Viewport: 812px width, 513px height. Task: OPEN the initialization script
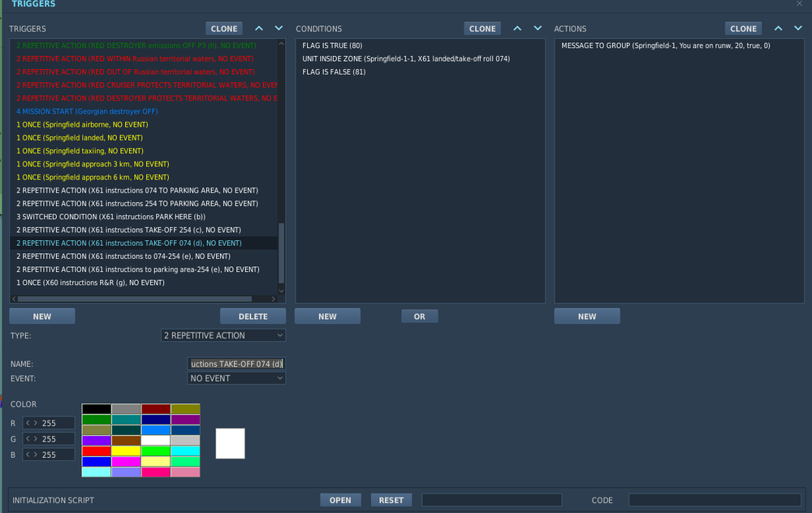[x=340, y=499]
